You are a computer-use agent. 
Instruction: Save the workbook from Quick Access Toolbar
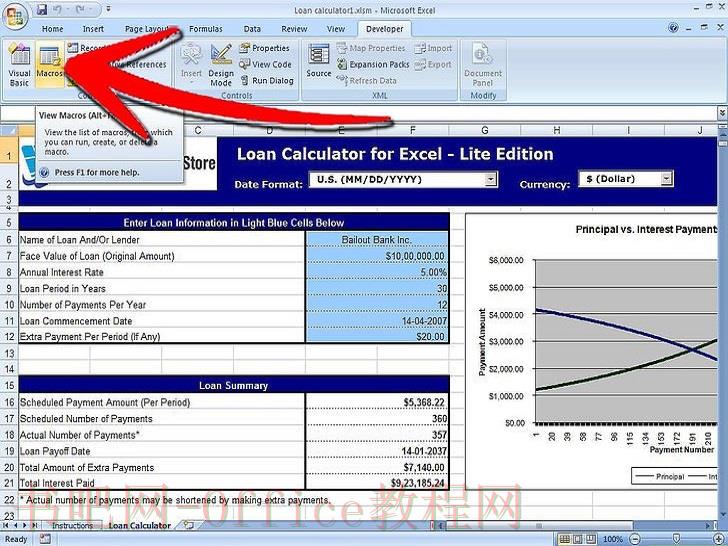click(x=42, y=9)
